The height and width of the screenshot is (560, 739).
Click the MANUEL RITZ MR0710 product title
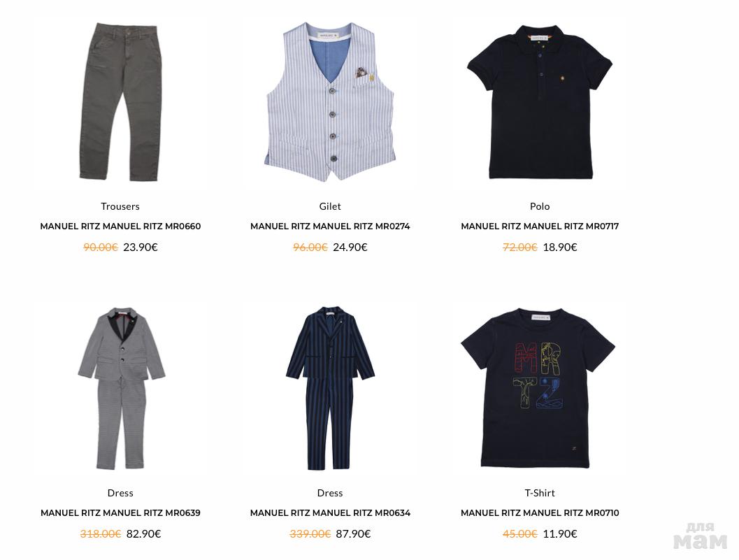[x=540, y=513]
